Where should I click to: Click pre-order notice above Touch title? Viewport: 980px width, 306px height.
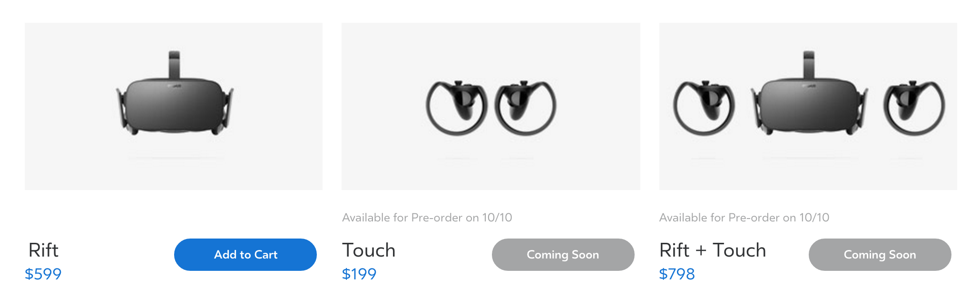pyautogui.click(x=427, y=218)
